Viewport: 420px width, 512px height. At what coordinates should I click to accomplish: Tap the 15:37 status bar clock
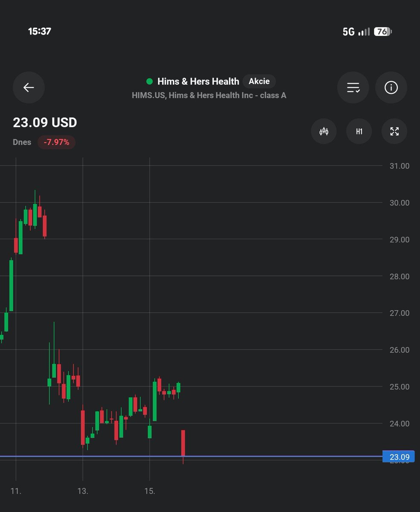coord(39,32)
